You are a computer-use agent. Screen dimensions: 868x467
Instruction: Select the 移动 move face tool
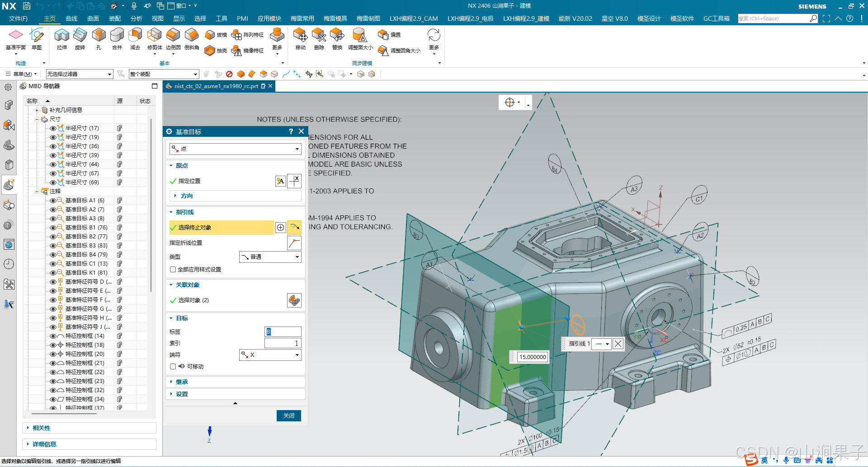click(x=301, y=39)
